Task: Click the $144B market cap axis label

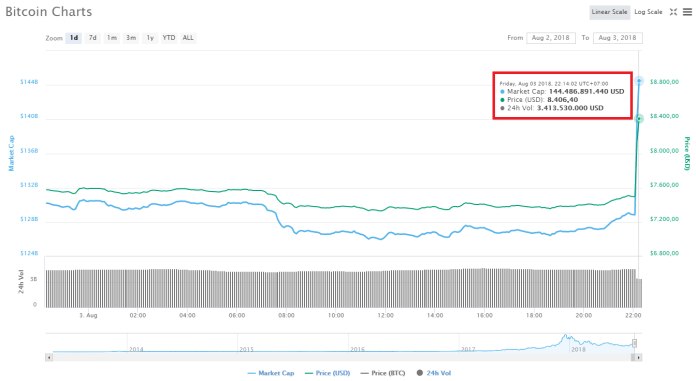Action: pos(29,82)
